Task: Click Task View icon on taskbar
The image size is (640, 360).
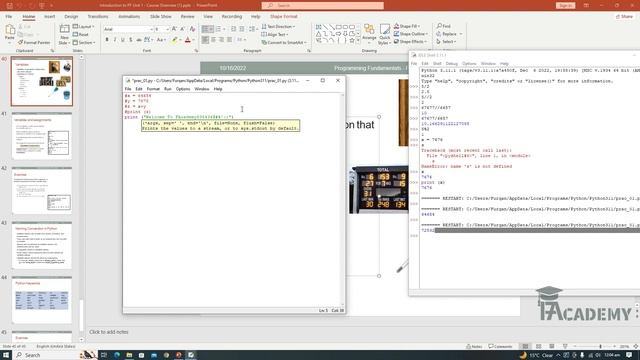Action: [x=104, y=355]
